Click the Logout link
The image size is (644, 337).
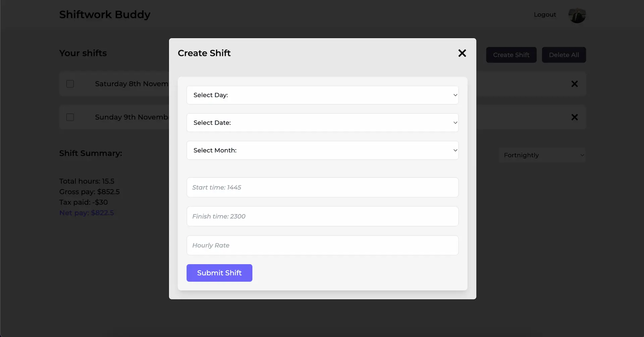coord(545,15)
